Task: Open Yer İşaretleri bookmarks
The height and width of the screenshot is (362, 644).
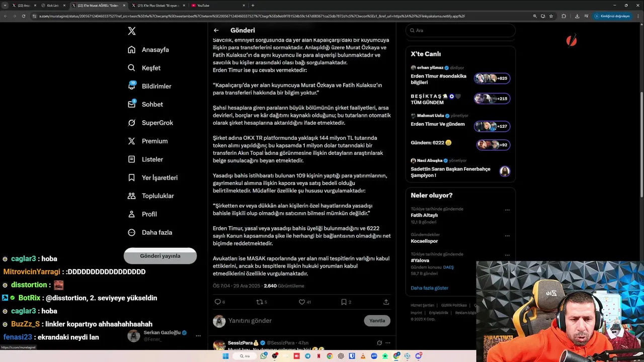Action: [152, 177]
